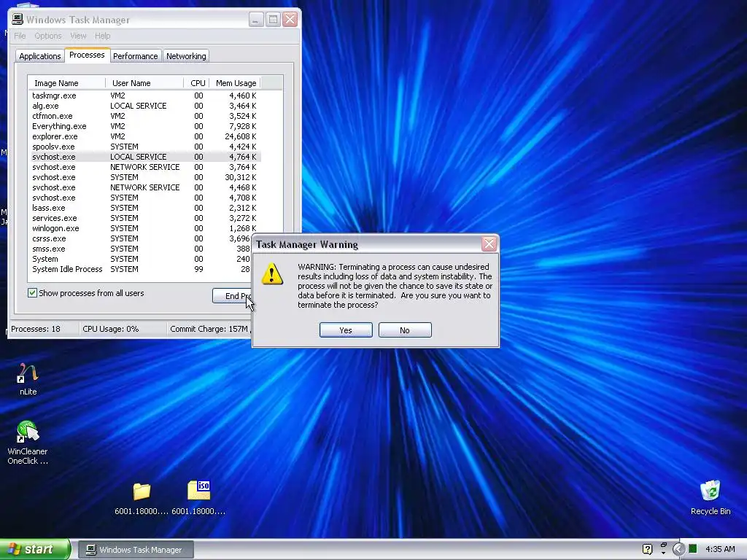The width and height of the screenshot is (747, 560).
Task: Sort by the Mem Usage column header
Action: pyautogui.click(x=236, y=83)
